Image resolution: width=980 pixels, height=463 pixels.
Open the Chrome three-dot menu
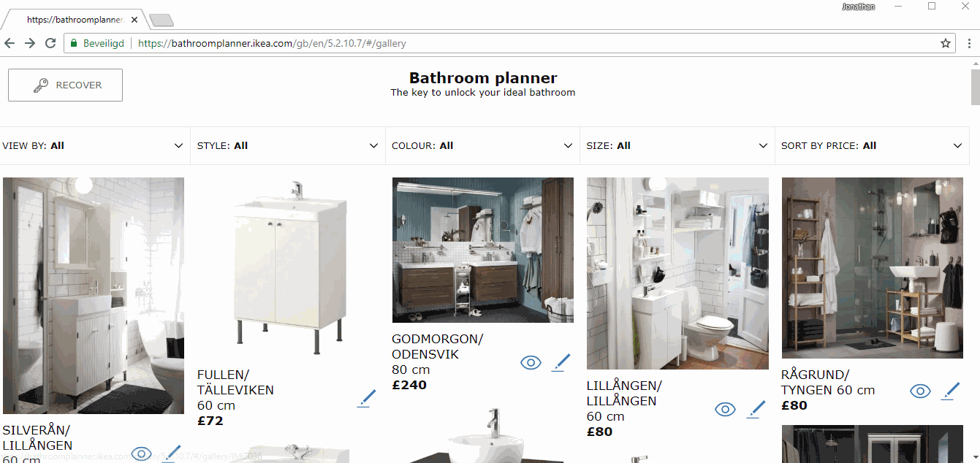pyautogui.click(x=969, y=43)
